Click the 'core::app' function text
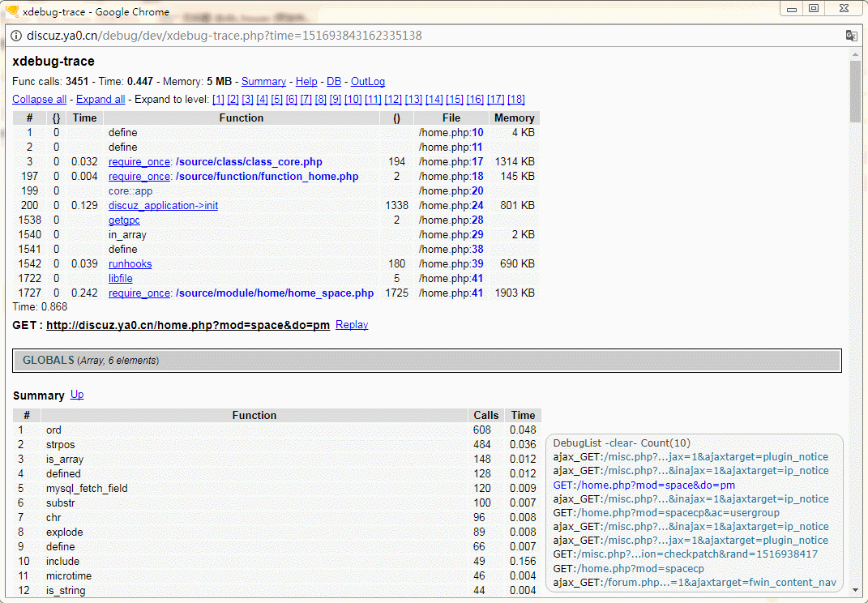Viewport: 868px width, 603px height. click(130, 191)
